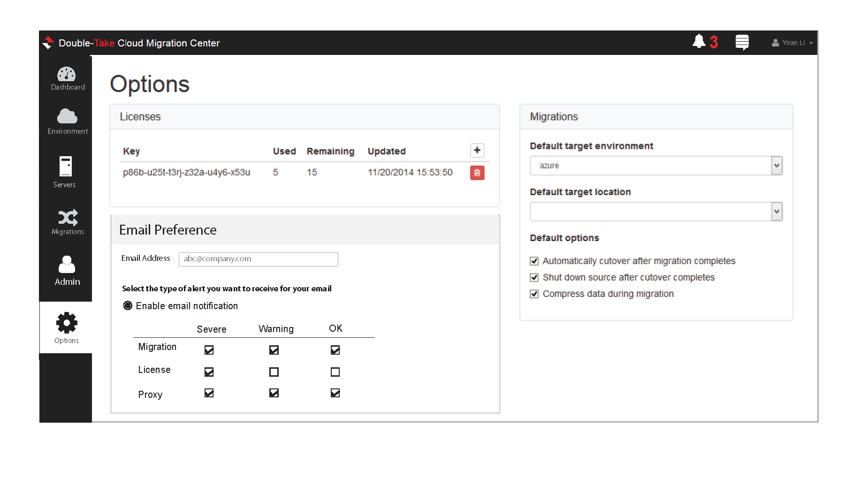Toggle Shut down source after cutover
The height and width of the screenshot is (486, 868).
[534, 277]
